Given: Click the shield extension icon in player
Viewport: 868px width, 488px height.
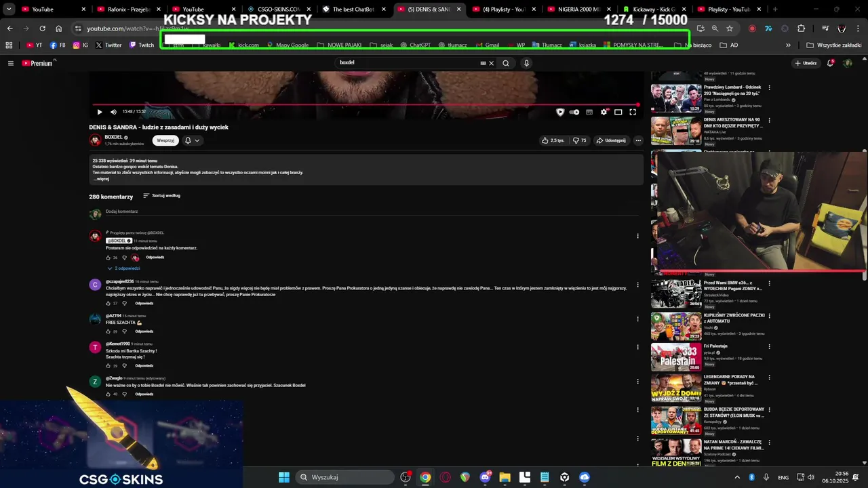Looking at the screenshot, I should [x=560, y=112].
